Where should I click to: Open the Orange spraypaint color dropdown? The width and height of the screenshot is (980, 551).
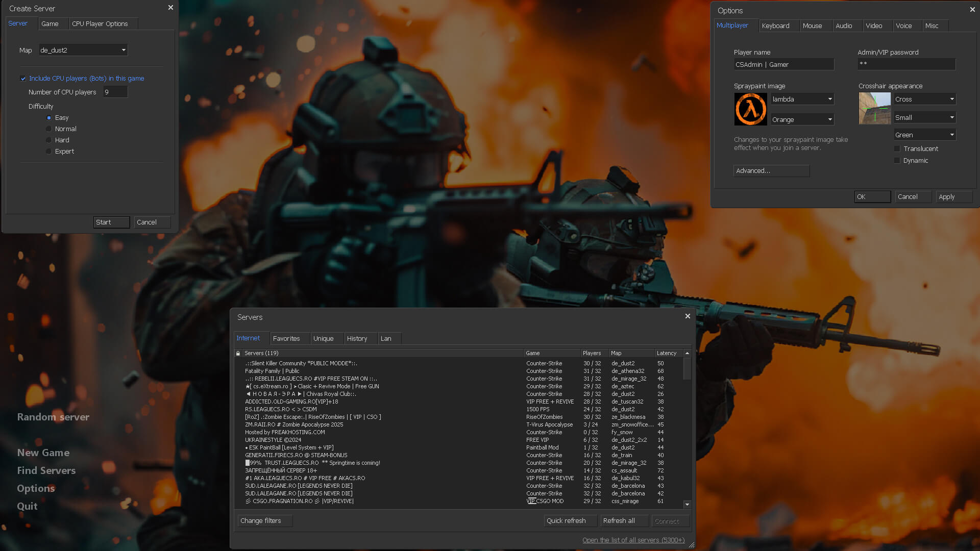(x=802, y=119)
